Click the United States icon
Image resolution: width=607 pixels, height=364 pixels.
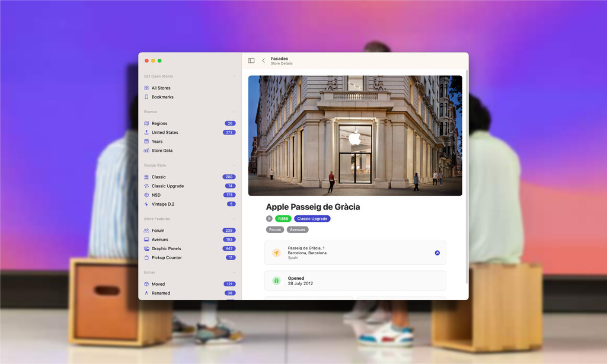pyautogui.click(x=146, y=132)
